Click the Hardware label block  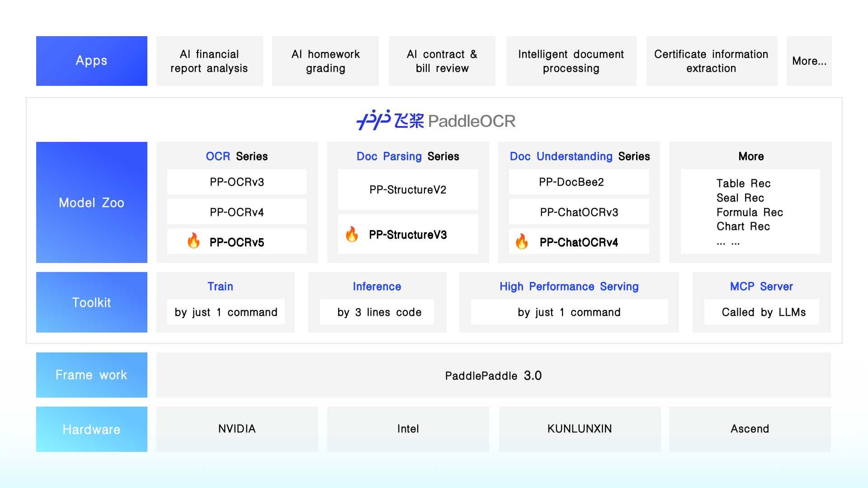point(92,429)
